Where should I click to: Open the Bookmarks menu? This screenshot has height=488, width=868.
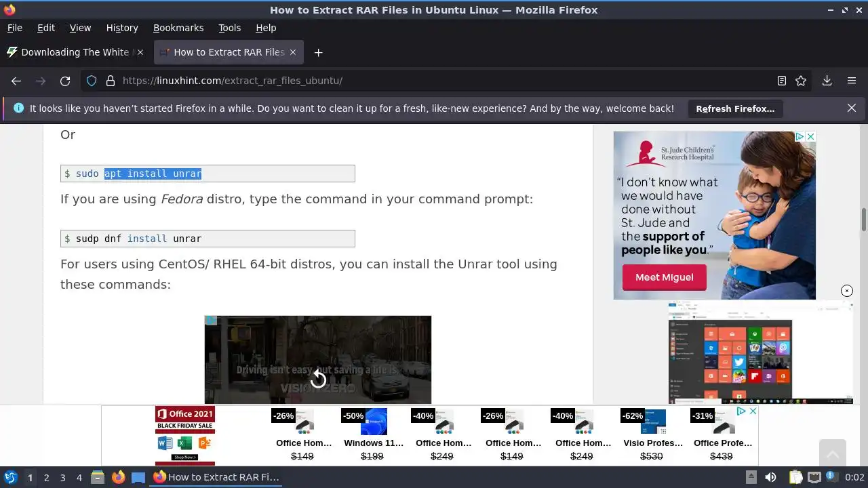tap(178, 28)
